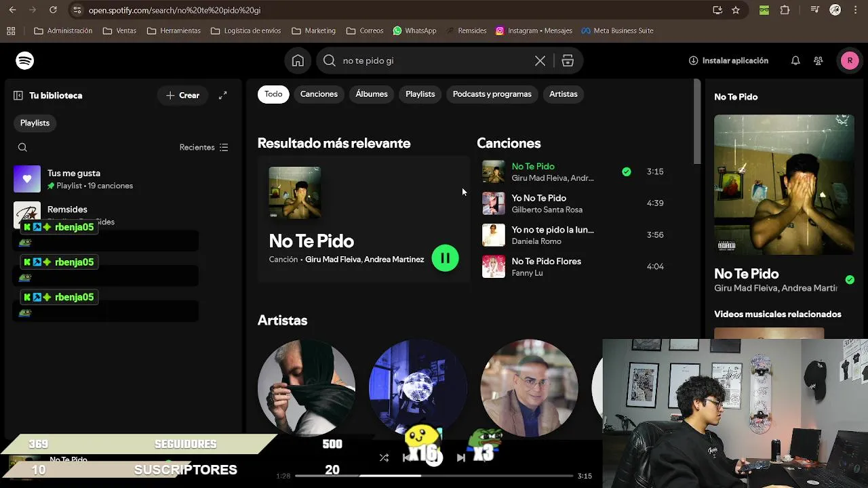The width and height of the screenshot is (868, 488).
Task: Open the Herramientas bookmarks folder
Action: [174, 30]
